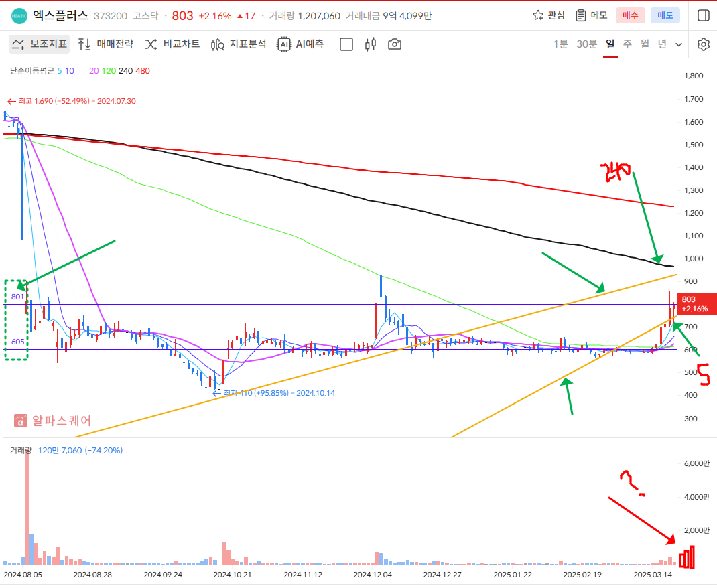Open 매매전략 trading strategy tool

pyautogui.click(x=106, y=44)
